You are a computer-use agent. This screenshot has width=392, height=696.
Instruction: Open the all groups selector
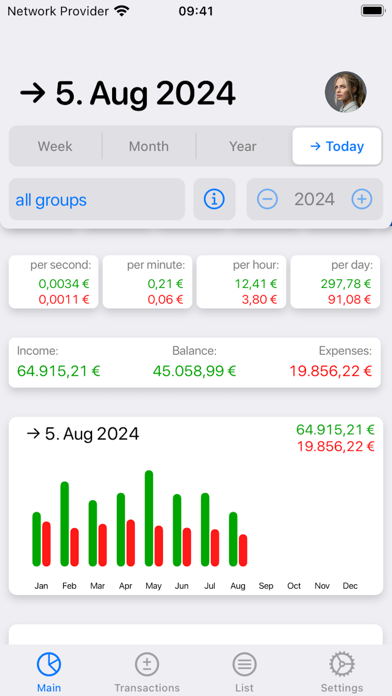[97, 199]
